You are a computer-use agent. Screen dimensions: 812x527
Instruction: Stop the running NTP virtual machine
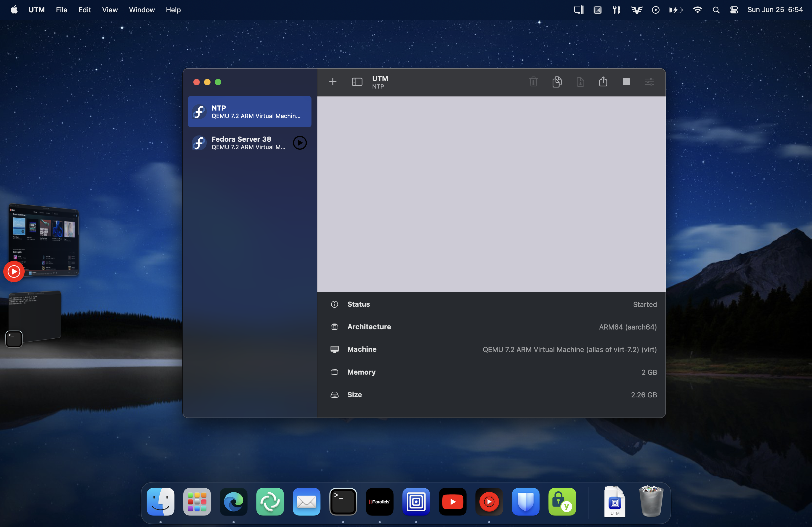point(626,82)
